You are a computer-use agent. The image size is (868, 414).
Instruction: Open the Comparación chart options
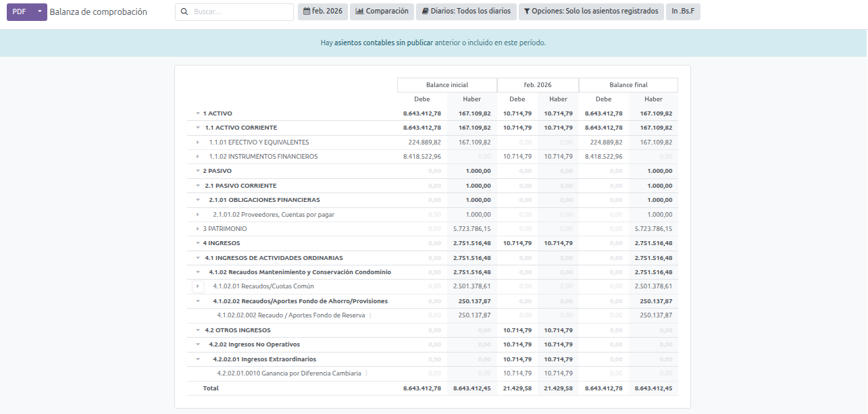pyautogui.click(x=382, y=11)
